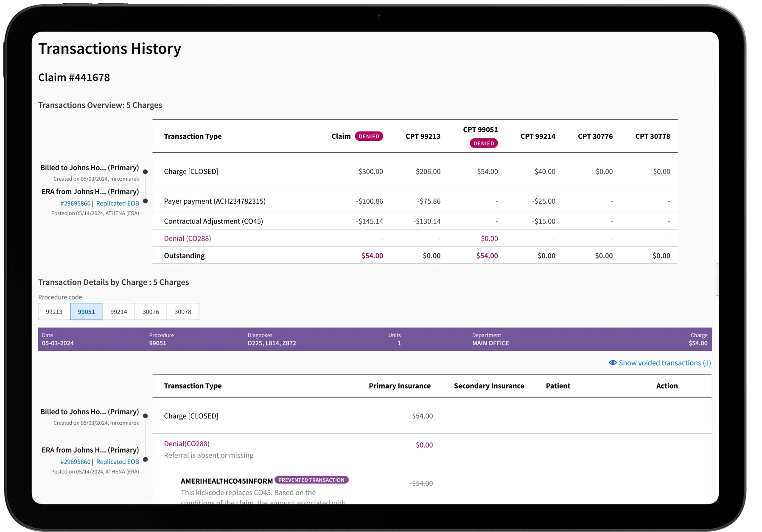This screenshot has height=532, width=762.
Task: Keep procedure code 99051 selected
Action: [x=86, y=311]
